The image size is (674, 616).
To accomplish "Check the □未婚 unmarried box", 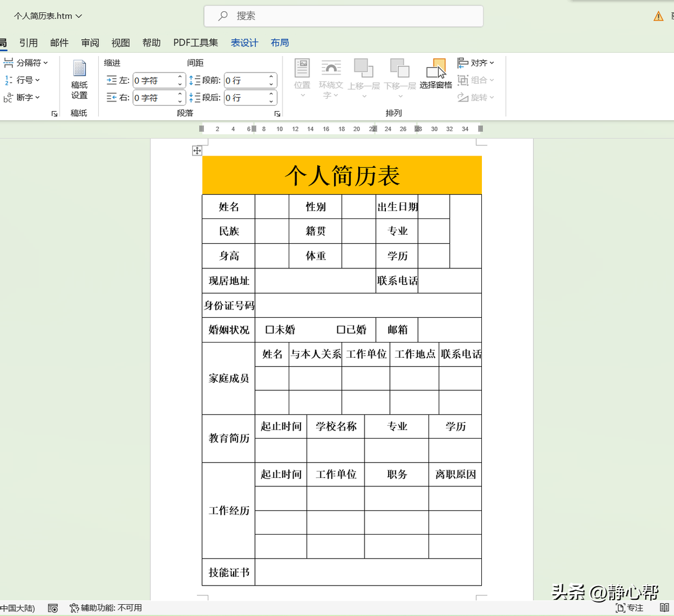I will (270, 330).
